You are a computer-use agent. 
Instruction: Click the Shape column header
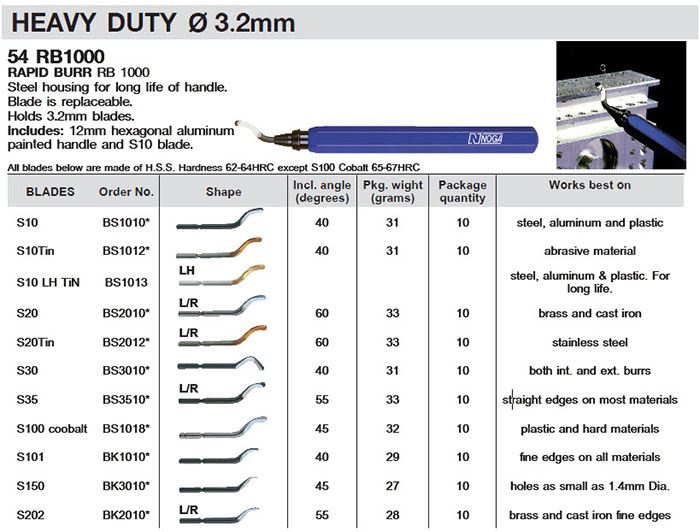click(224, 192)
